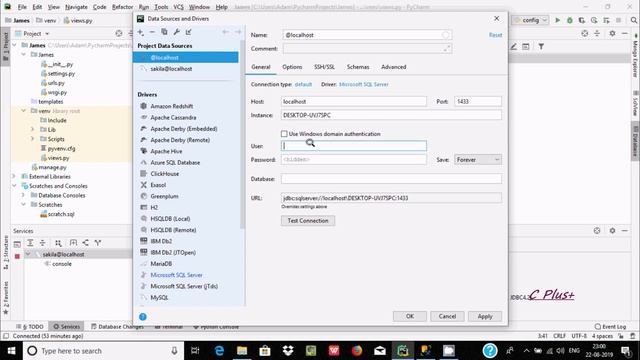Viewport: 640px width, 360px height.
Task: Start debugging with the bug icon
Action: tap(569, 20)
